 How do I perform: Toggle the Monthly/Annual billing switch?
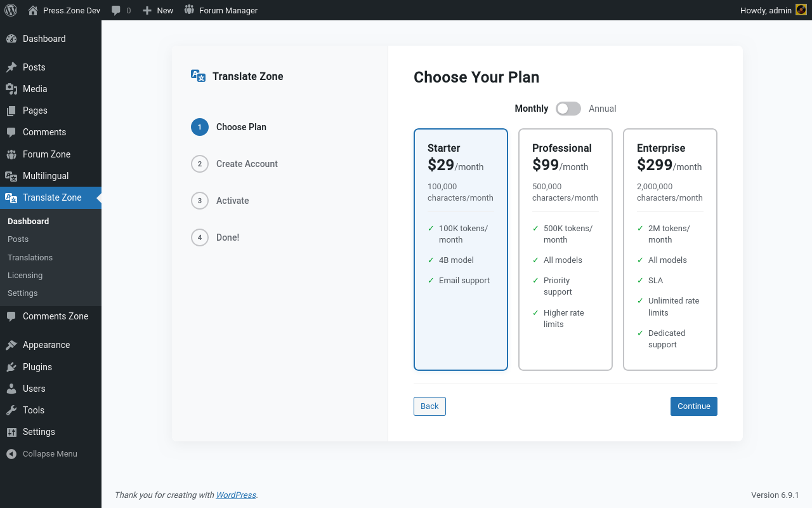(x=568, y=109)
